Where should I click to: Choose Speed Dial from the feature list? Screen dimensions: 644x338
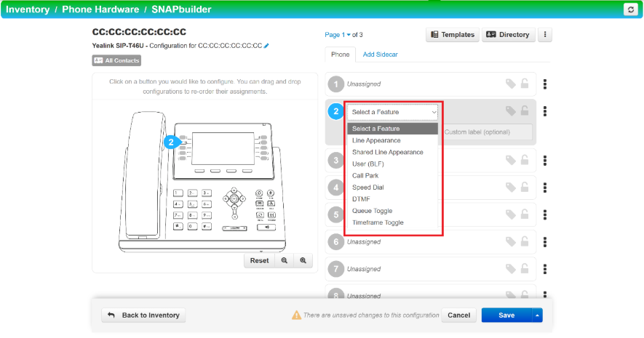coord(393,188)
